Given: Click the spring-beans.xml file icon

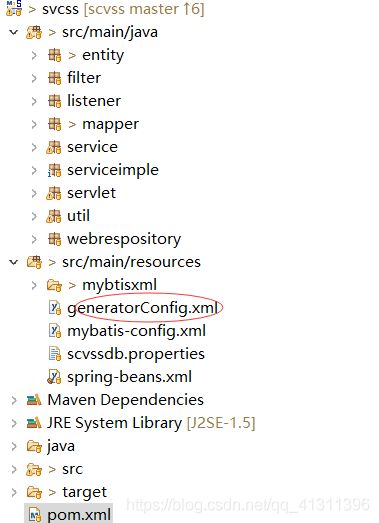Looking at the screenshot, I should (x=54, y=377).
